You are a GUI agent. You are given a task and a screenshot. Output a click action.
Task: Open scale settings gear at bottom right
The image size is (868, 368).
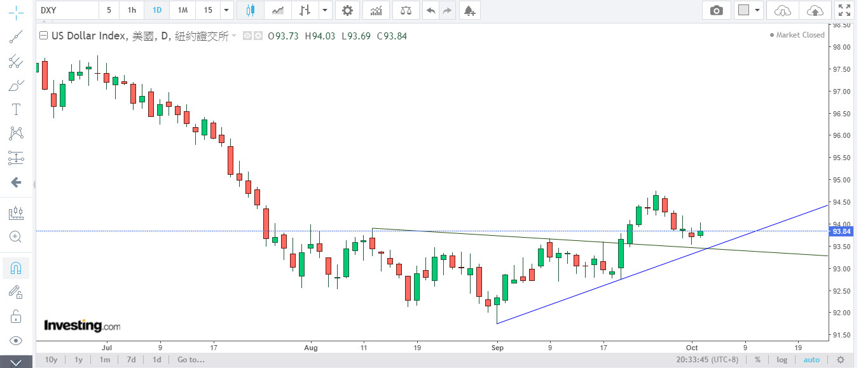[x=841, y=360]
